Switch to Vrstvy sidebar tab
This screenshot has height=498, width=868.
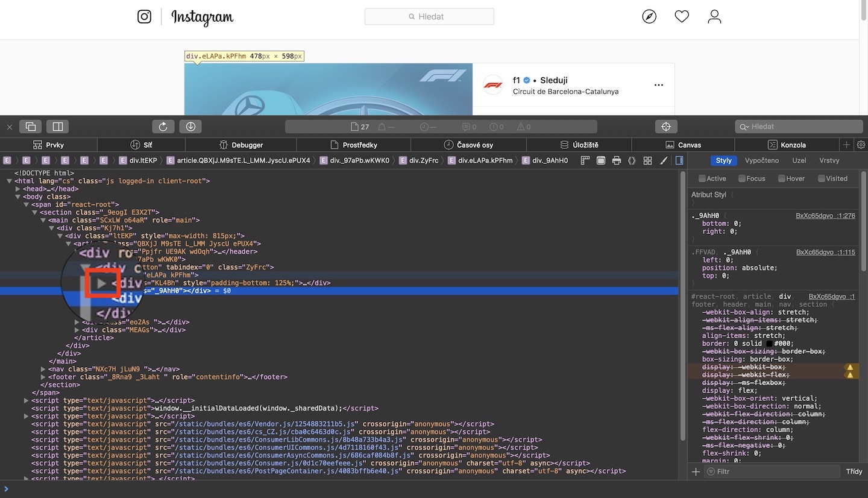click(829, 160)
